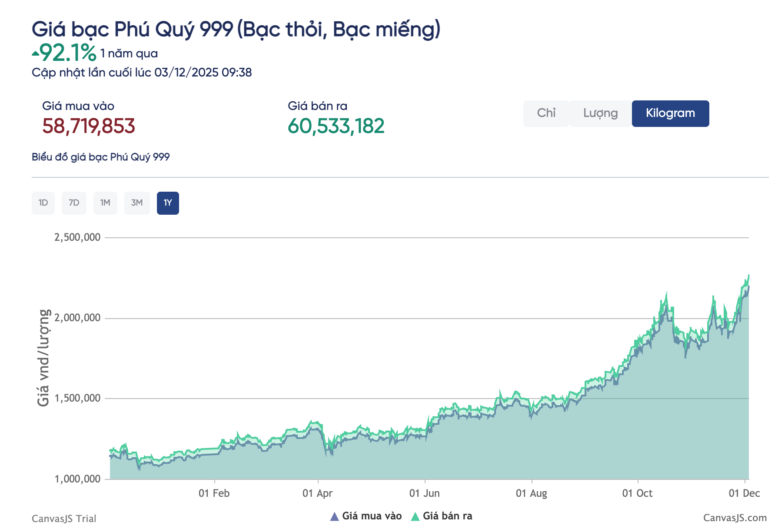
Task: Select the 1M time range
Action: (105, 203)
